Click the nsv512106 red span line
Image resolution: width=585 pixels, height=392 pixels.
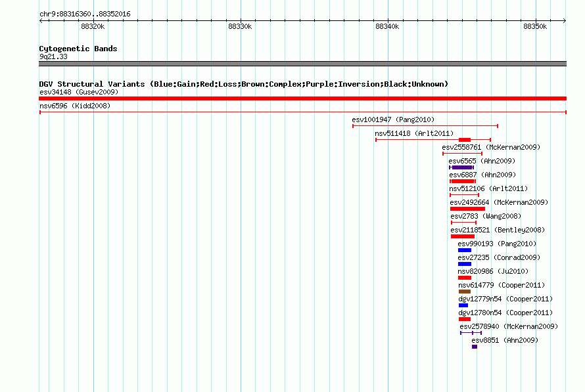[464, 195]
